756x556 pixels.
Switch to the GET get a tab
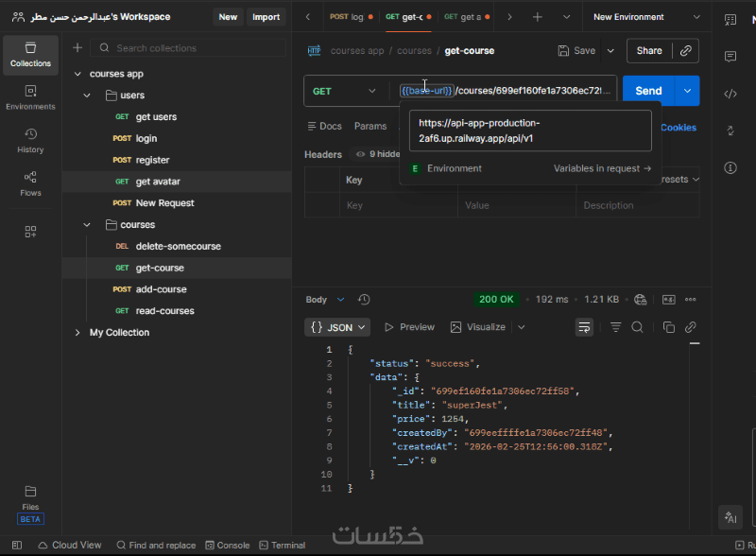pyautogui.click(x=466, y=17)
